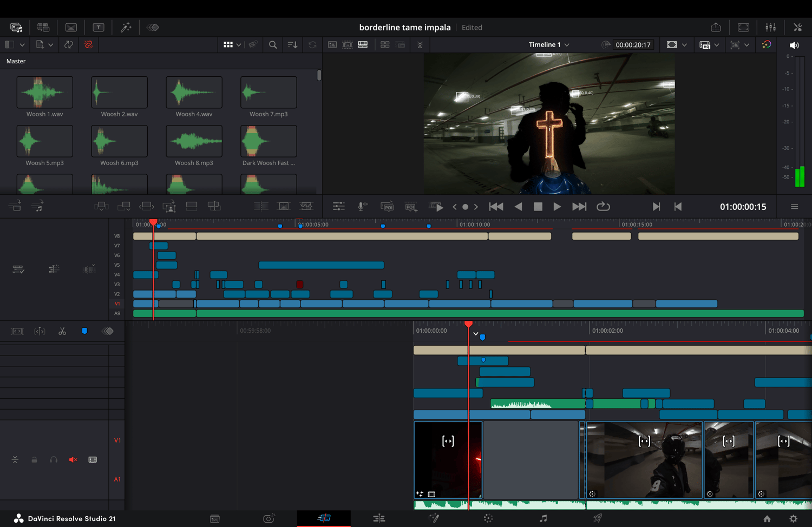Stop playback

538,207
